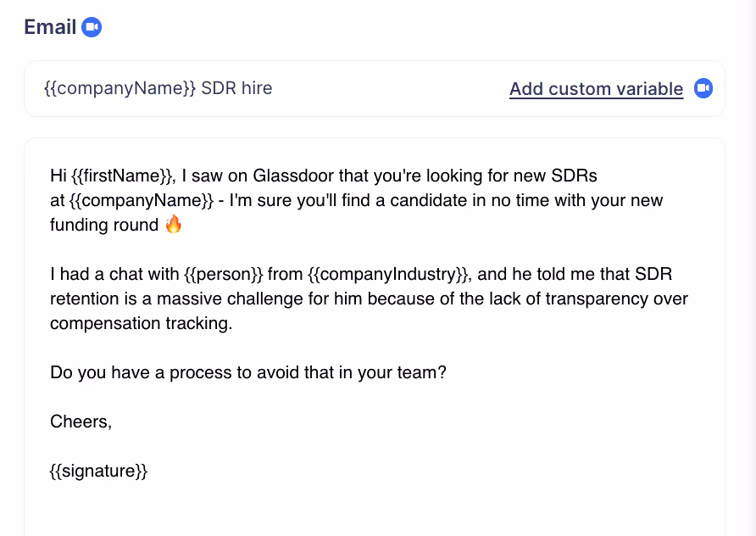Screen dimensions: 756x536
Task: Place cursor on the "Cheers," line
Action: (x=81, y=422)
